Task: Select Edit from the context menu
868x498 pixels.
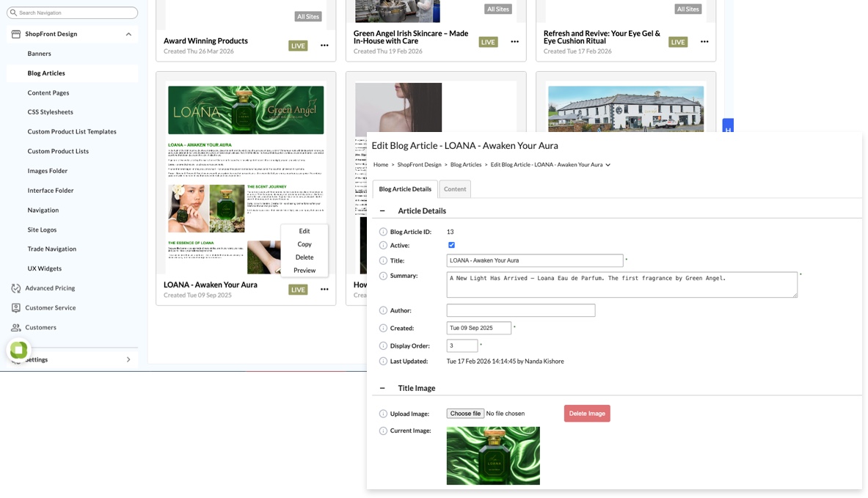Action: tap(304, 231)
